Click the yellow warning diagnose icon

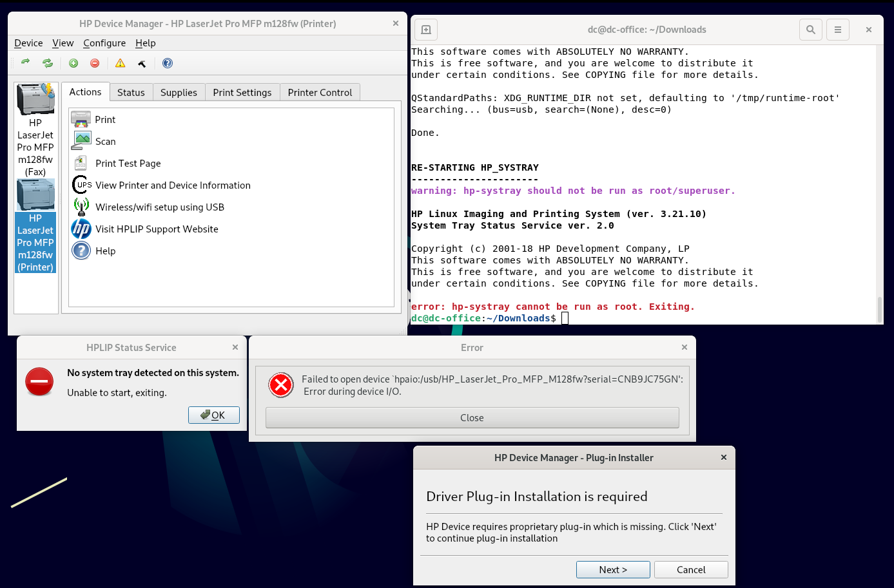[x=121, y=63]
